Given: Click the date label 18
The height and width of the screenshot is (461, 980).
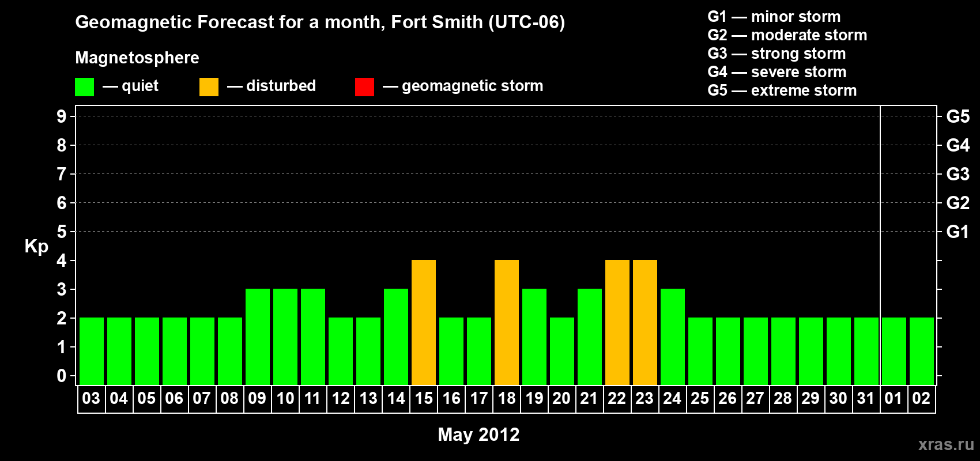Looking at the screenshot, I should tap(507, 398).
